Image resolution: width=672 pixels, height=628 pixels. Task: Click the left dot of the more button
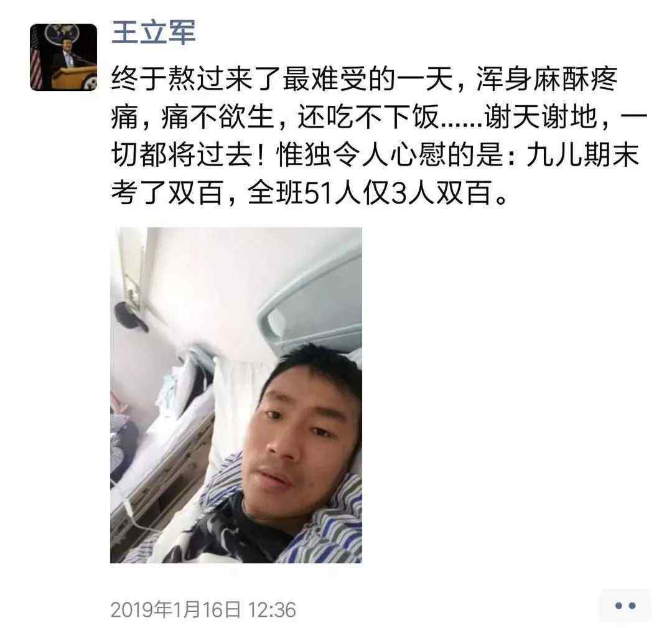pos(618,606)
